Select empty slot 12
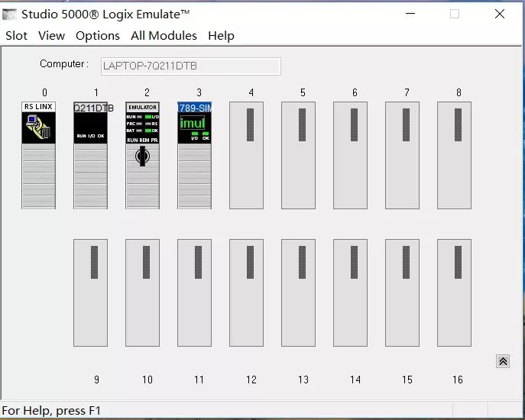The width and height of the screenshot is (525, 420). (246, 292)
